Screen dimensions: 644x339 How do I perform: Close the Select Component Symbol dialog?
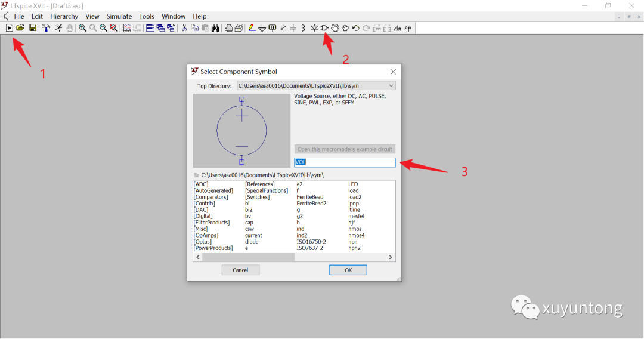pyautogui.click(x=393, y=72)
